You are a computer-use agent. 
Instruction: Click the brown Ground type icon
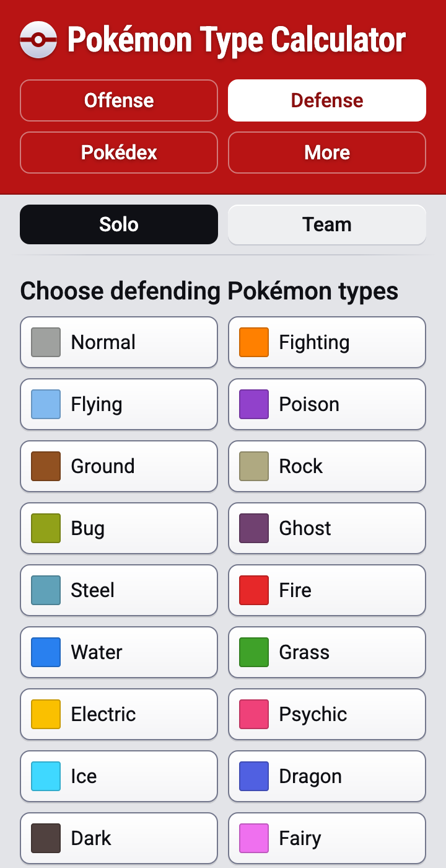click(x=46, y=466)
